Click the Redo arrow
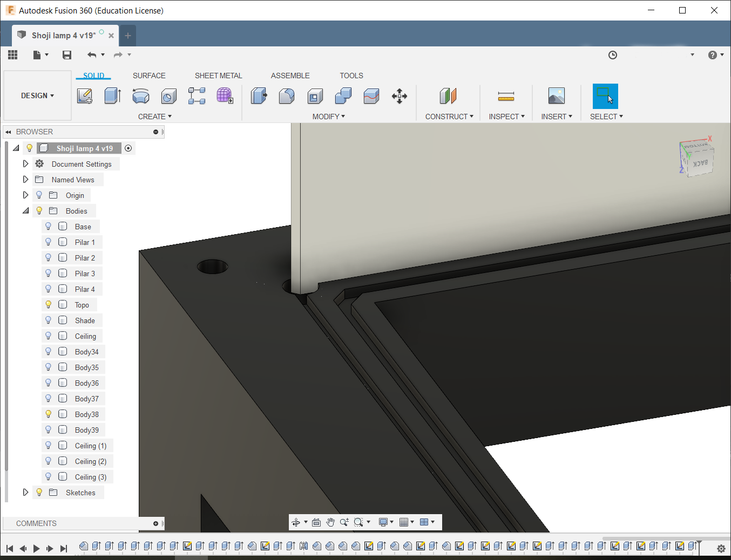This screenshot has height=560, width=731. 118,54
